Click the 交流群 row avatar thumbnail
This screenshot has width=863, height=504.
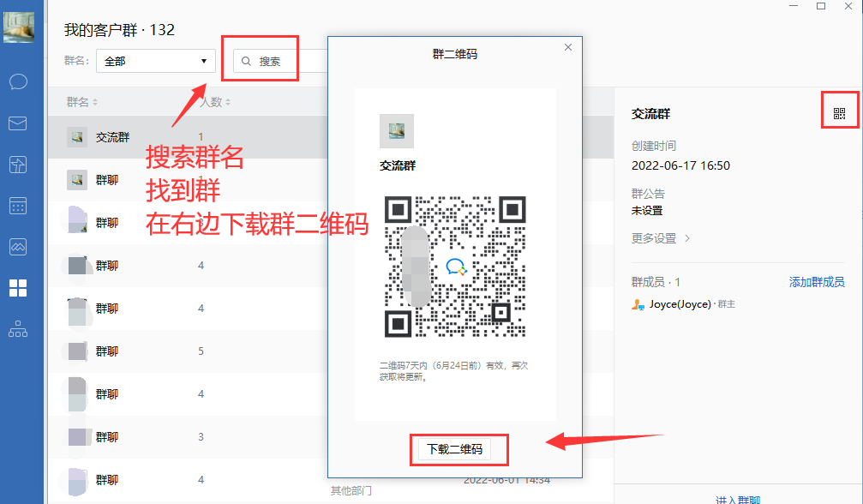(77, 136)
